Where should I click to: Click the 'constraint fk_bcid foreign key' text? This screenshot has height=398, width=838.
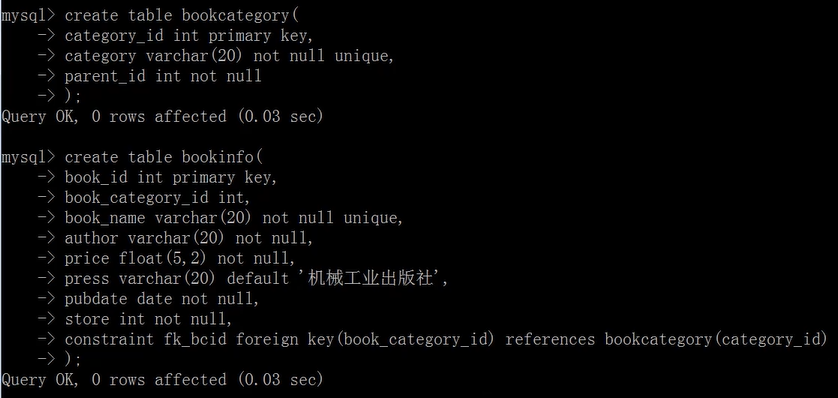pyautogui.click(x=280, y=340)
